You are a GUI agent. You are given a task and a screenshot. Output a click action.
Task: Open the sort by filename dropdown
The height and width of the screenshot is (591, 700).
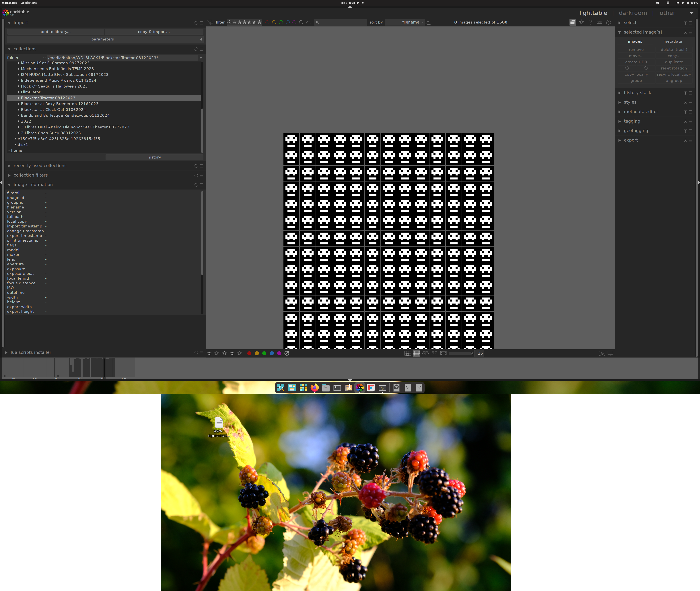(x=405, y=22)
